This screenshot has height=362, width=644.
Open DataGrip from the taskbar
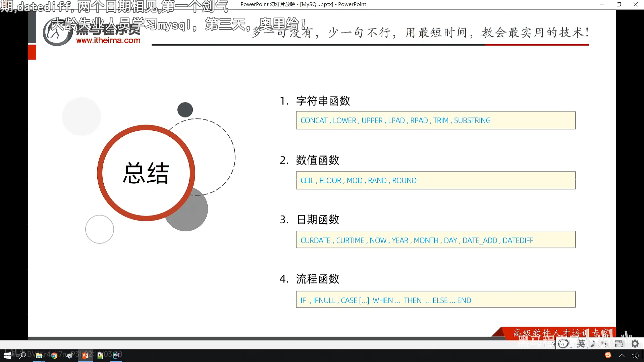pyautogui.click(x=116, y=356)
